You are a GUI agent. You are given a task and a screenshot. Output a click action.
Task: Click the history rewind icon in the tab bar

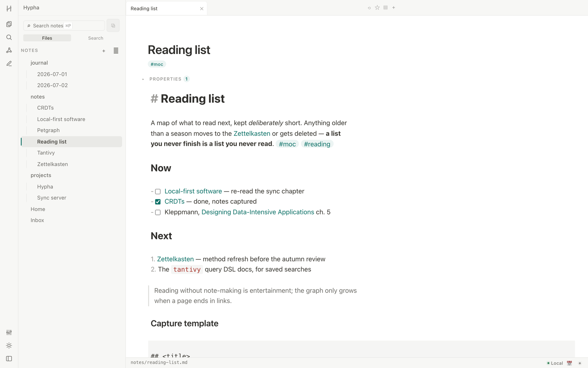coord(369,8)
